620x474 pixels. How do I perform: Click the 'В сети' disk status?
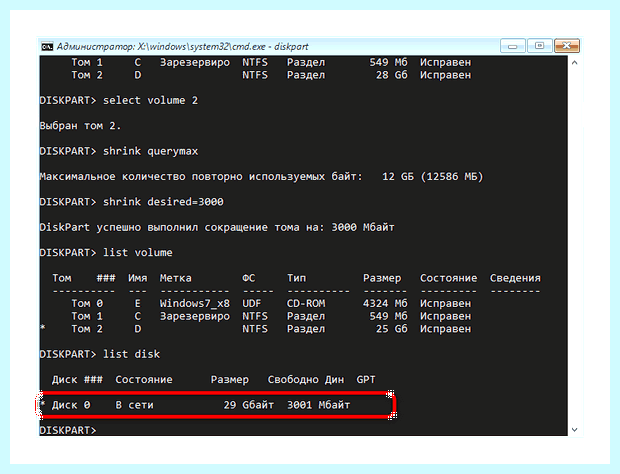coord(134,405)
